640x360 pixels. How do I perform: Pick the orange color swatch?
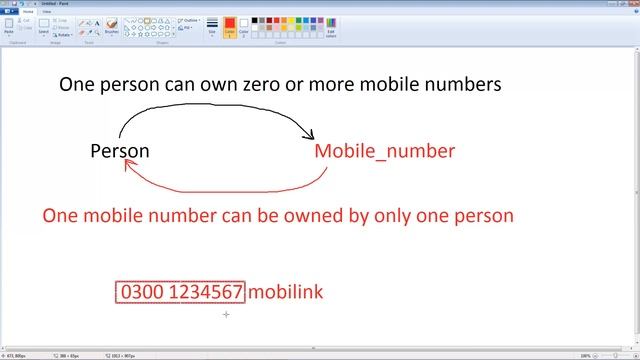(x=284, y=20)
